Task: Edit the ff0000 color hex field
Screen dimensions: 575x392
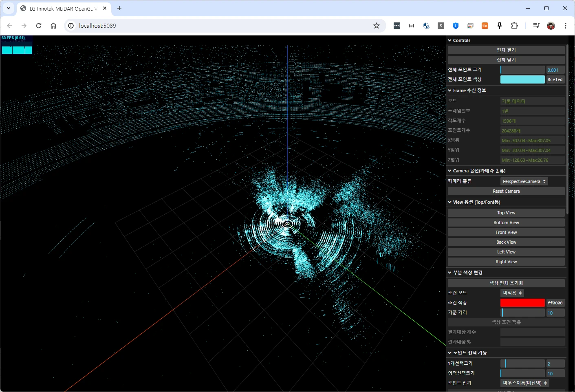Action: point(555,303)
